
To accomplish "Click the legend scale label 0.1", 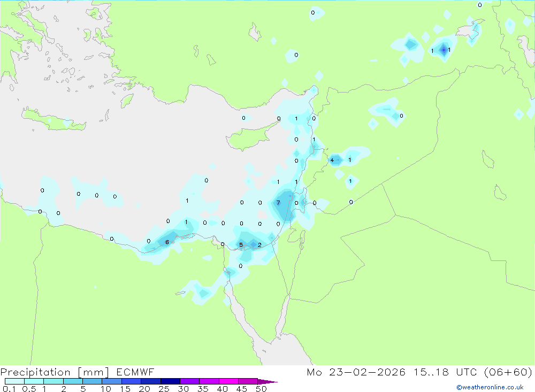I will [9, 389].
